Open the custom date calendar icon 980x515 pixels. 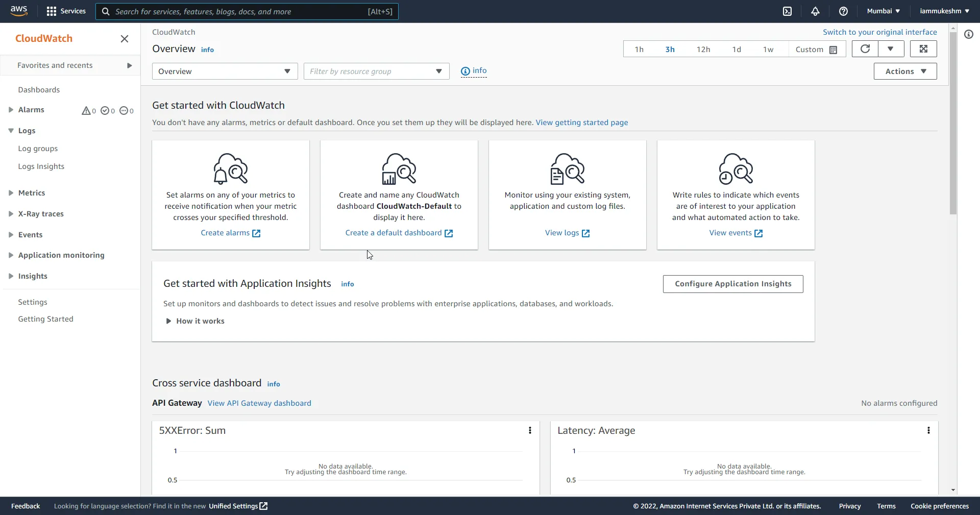834,50
